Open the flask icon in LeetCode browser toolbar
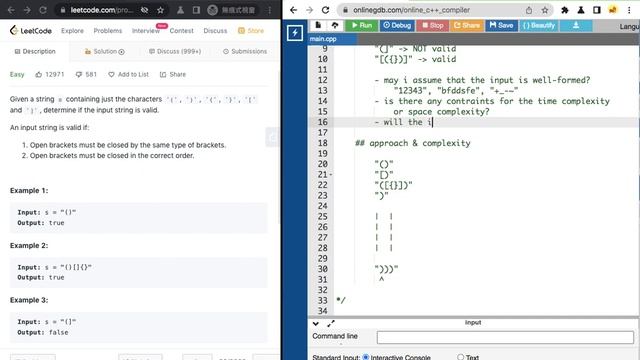 [180, 10]
